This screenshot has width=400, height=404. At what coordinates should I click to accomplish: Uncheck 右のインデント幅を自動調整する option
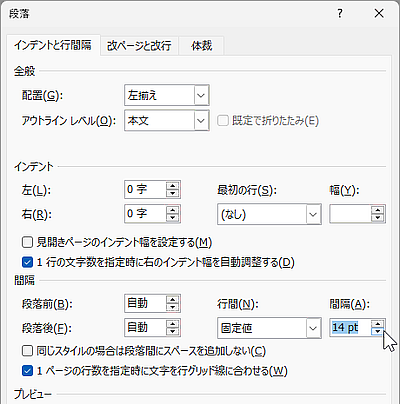tap(27, 262)
